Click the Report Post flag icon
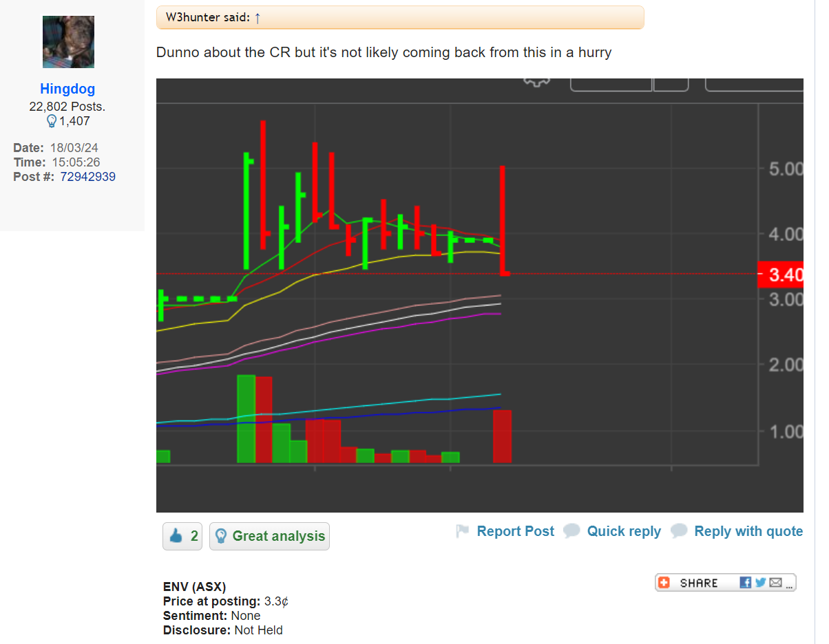This screenshot has height=644, width=829. pos(463,531)
